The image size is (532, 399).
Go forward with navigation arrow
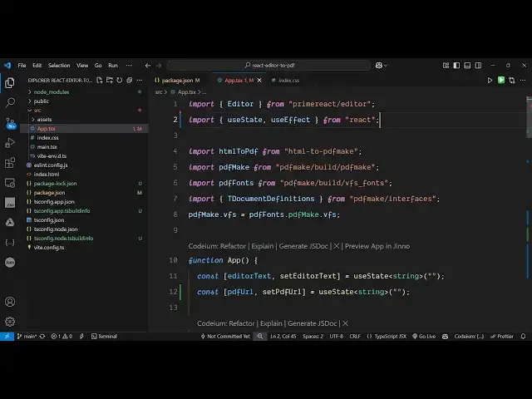pos(159,66)
